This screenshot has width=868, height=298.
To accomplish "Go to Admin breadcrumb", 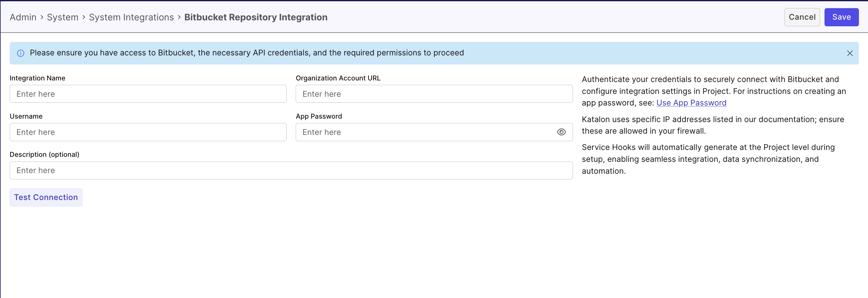I will [23, 17].
